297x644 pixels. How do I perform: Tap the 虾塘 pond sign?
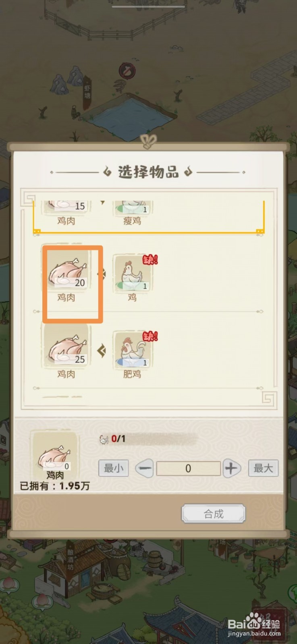[x=87, y=92]
